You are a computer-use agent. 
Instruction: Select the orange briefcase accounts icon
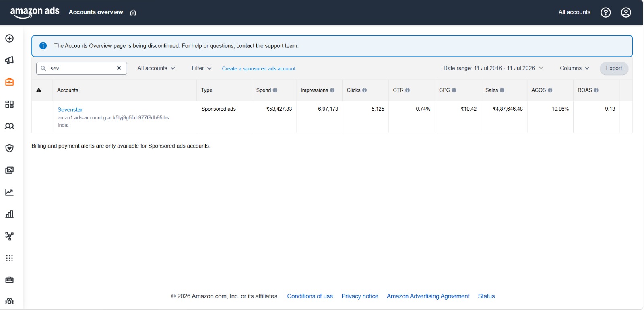(x=10, y=82)
